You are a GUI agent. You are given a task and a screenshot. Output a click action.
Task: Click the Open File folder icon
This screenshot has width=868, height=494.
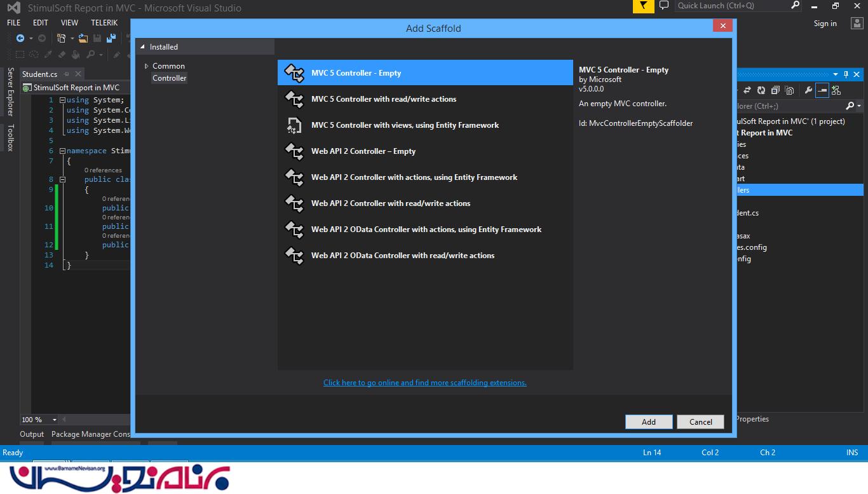tap(83, 38)
